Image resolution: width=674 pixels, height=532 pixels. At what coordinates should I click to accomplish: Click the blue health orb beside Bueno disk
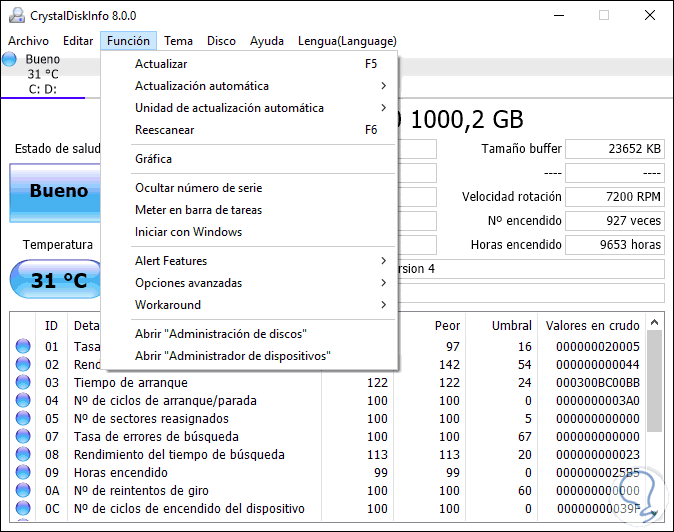coord(9,59)
